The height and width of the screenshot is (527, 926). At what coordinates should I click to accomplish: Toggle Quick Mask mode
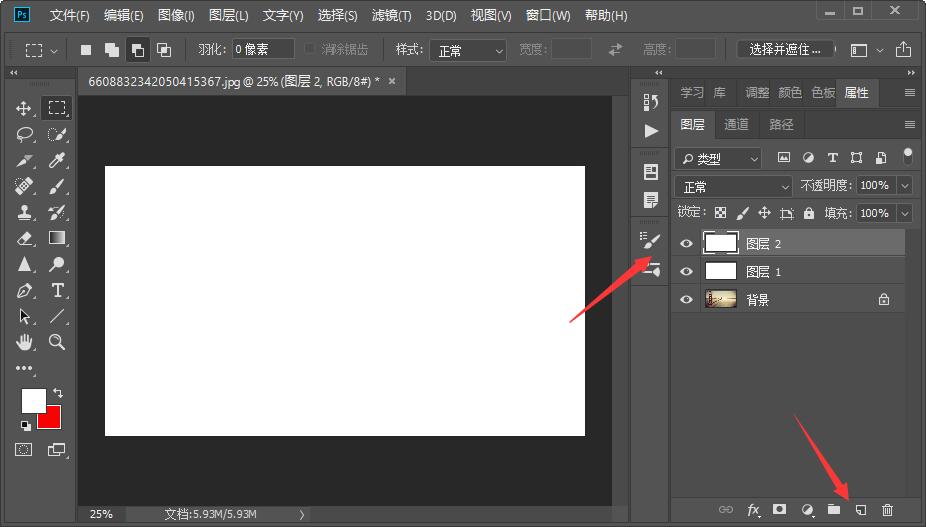[x=24, y=450]
